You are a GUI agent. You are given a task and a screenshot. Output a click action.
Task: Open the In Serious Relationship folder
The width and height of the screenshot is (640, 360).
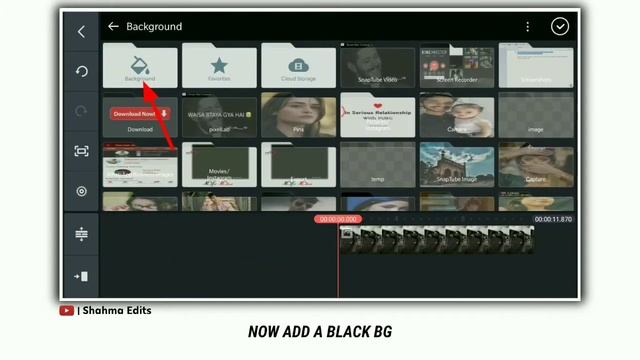[x=378, y=115]
